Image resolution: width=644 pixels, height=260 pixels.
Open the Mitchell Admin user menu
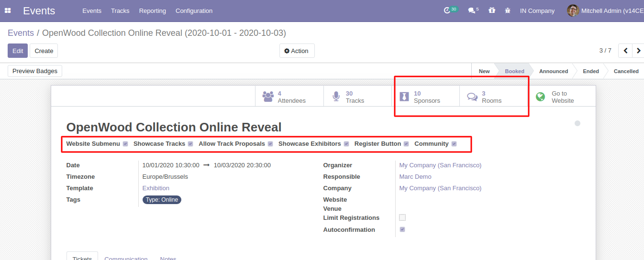pyautogui.click(x=605, y=11)
